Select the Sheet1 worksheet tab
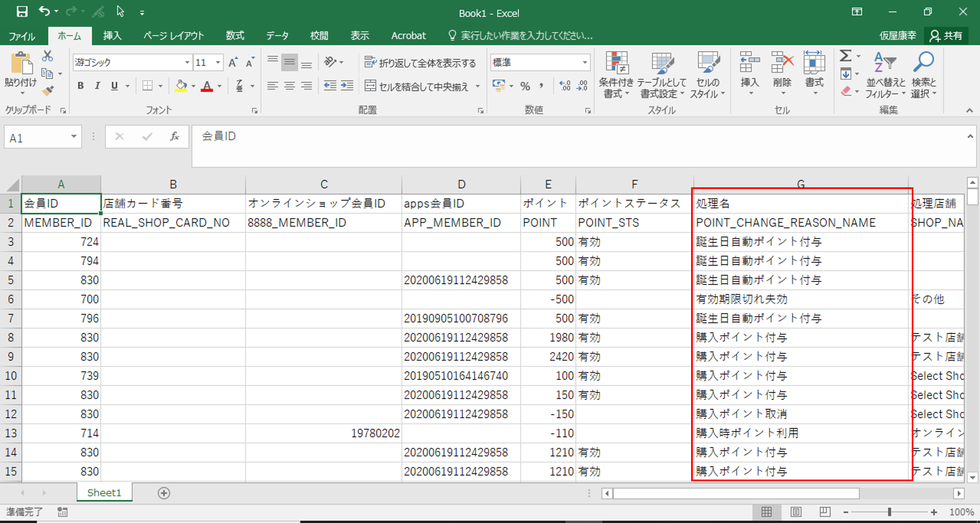980x523 pixels. click(104, 493)
